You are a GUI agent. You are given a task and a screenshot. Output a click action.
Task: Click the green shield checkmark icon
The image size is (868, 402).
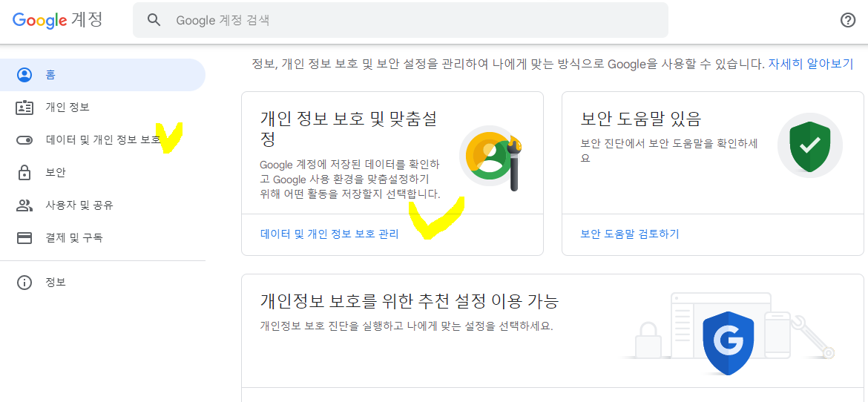810,146
